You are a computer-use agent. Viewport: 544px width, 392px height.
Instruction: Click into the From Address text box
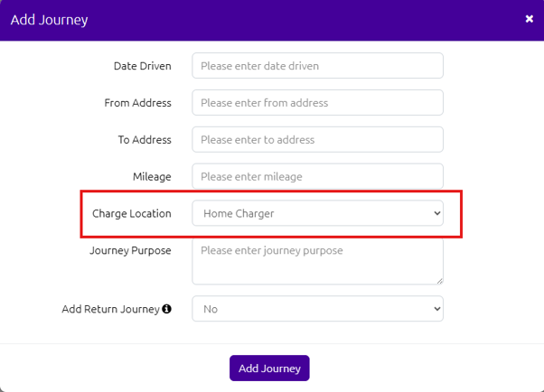(x=317, y=103)
